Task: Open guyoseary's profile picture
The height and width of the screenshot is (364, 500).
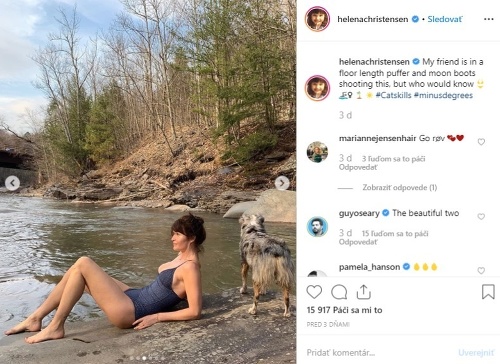Action: (317, 226)
